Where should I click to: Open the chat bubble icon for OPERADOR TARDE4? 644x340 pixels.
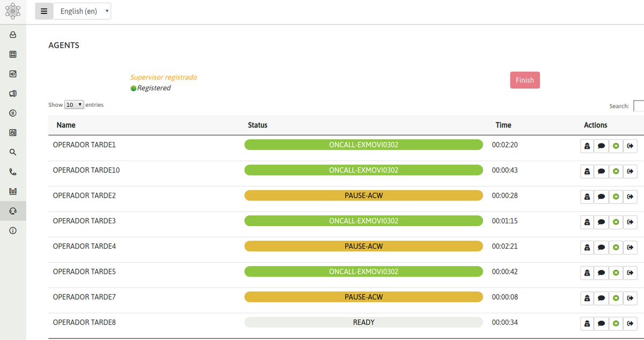point(602,248)
